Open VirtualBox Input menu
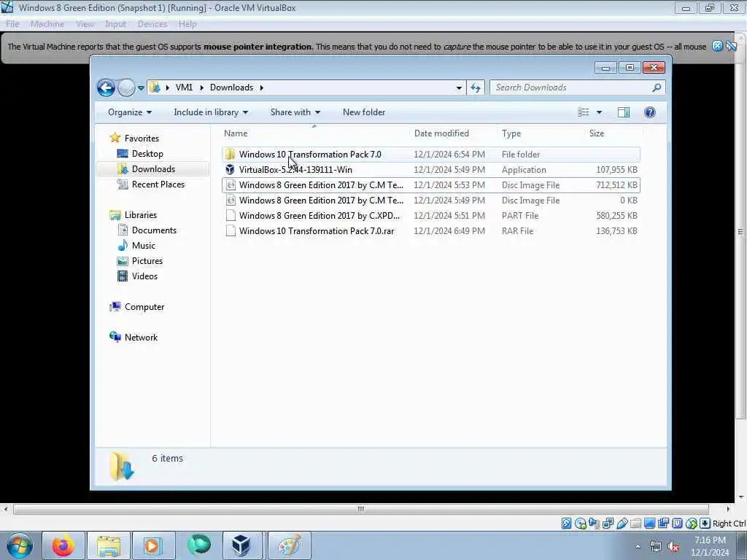747x560 pixels. point(115,24)
